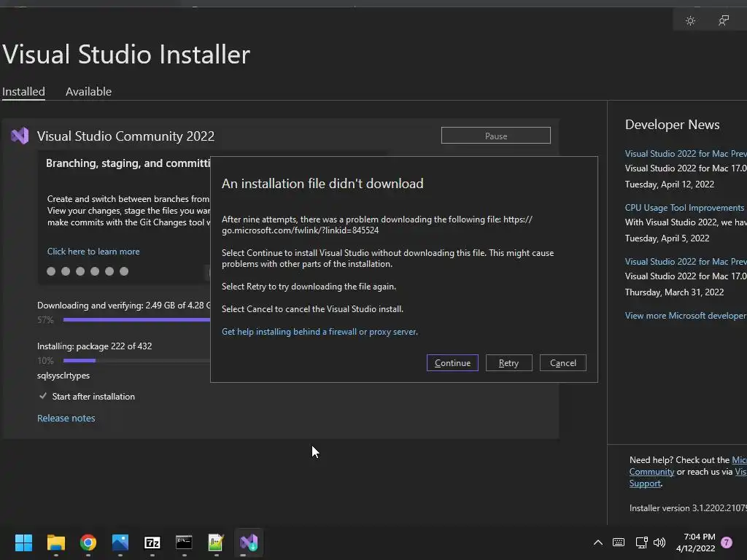Open CPU Usage Tool Improvements news article
Image resolution: width=747 pixels, height=560 pixels.
click(684, 208)
